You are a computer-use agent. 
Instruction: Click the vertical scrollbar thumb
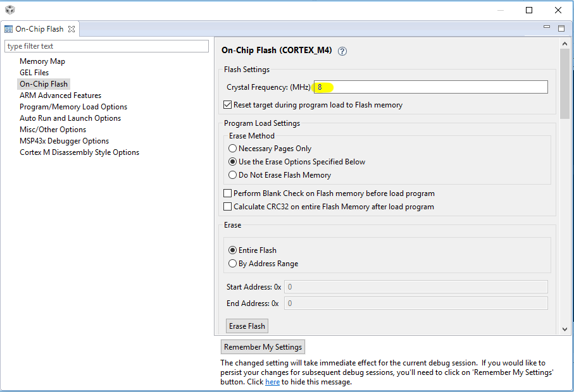point(565,83)
